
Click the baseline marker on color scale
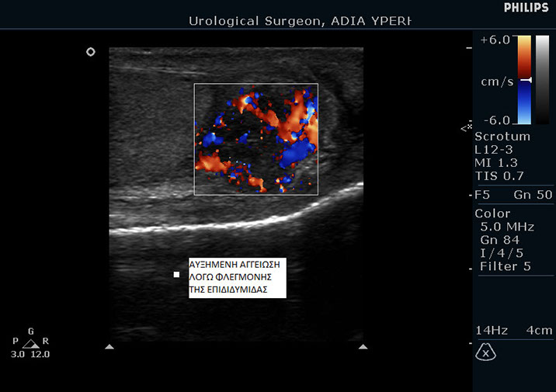click(x=525, y=80)
